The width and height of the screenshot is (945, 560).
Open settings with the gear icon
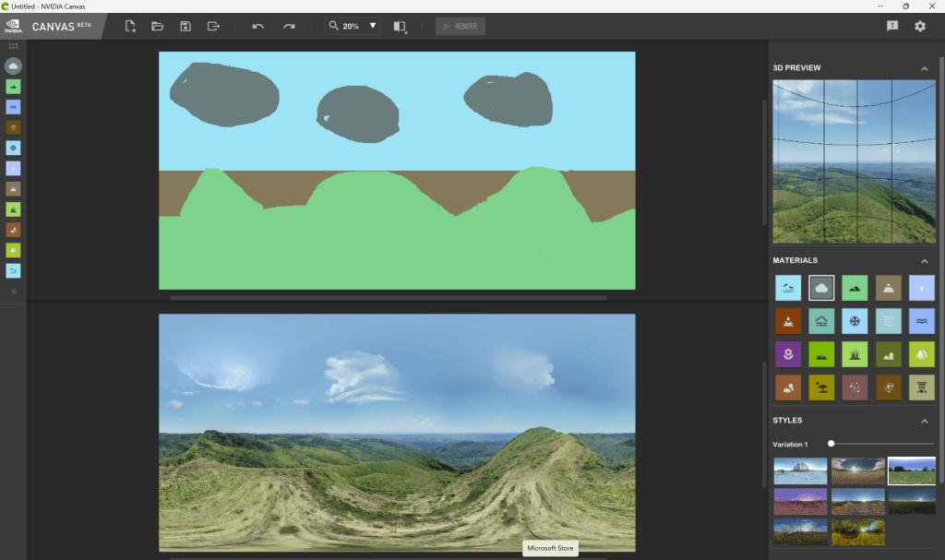[x=919, y=26]
